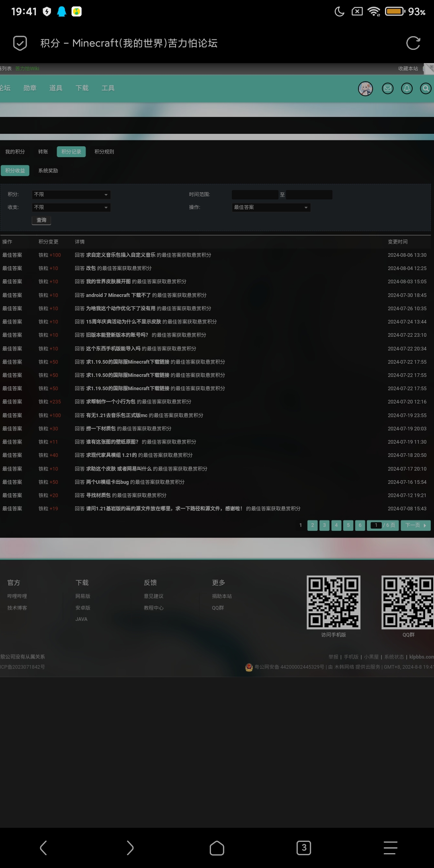Open the browser tabs switcher
This screenshot has height=868, width=434.
(x=304, y=848)
